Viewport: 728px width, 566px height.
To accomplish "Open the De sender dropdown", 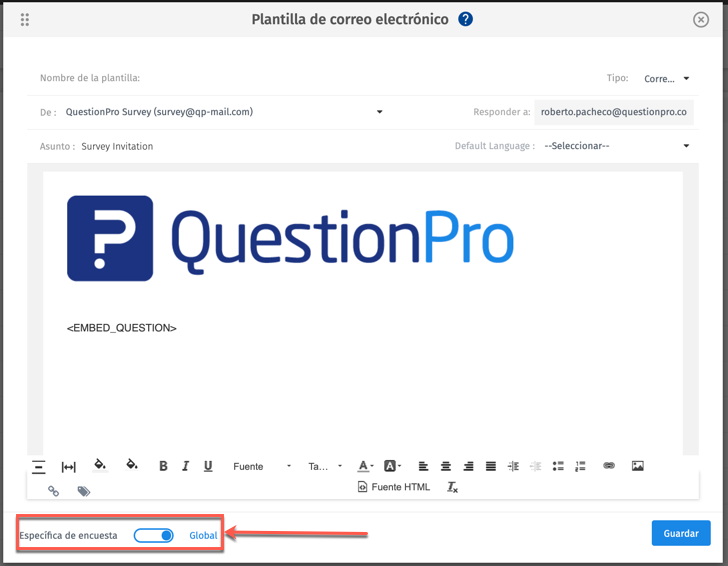I will click(x=224, y=112).
